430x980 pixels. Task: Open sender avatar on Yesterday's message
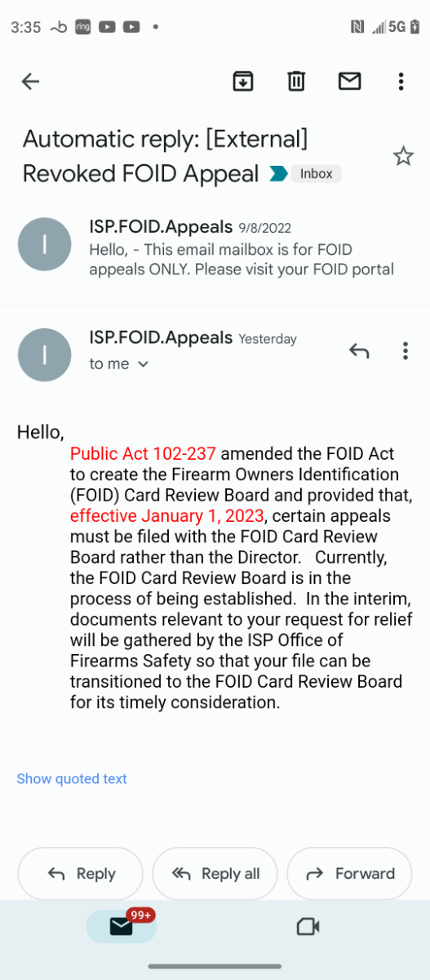click(44, 354)
